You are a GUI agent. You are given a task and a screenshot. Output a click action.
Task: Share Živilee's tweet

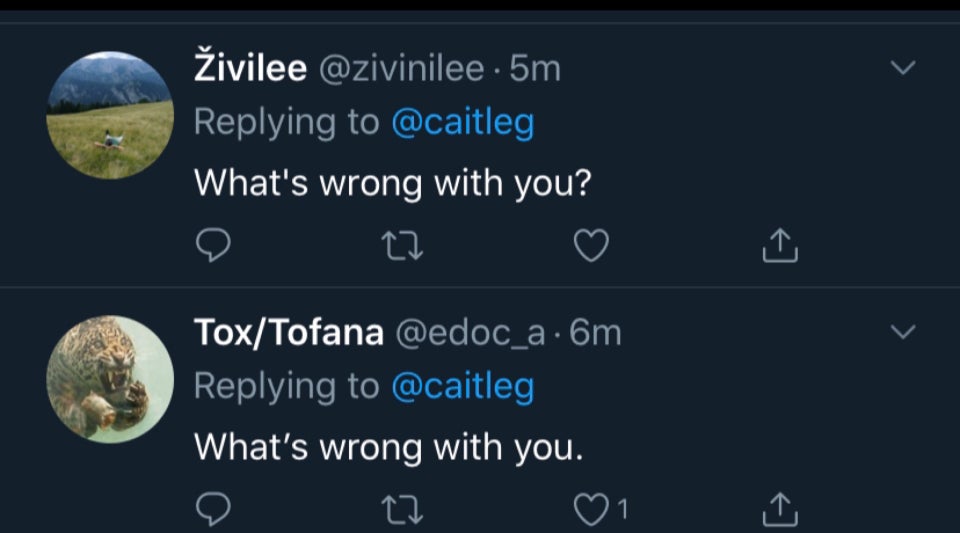(x=780, y=245)
